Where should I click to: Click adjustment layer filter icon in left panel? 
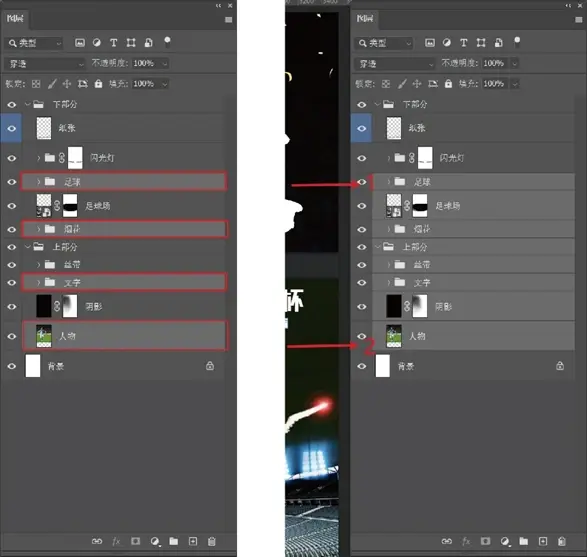(97, 43)
